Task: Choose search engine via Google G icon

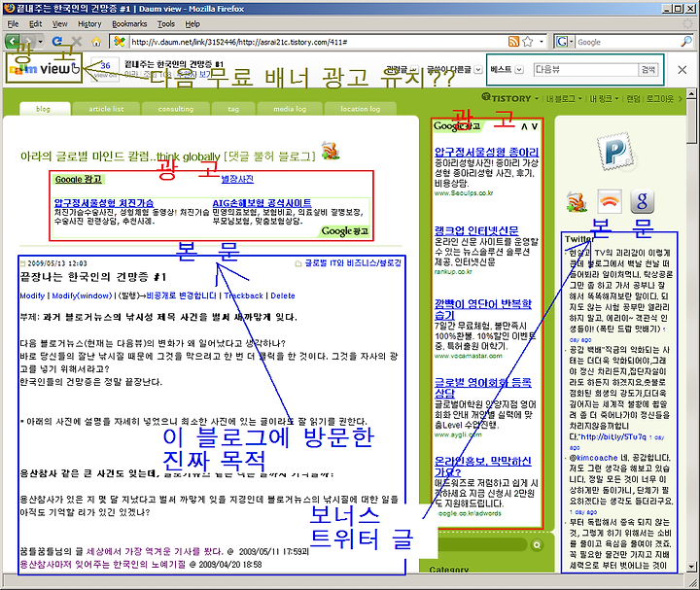Action: (x=564, y=42)
